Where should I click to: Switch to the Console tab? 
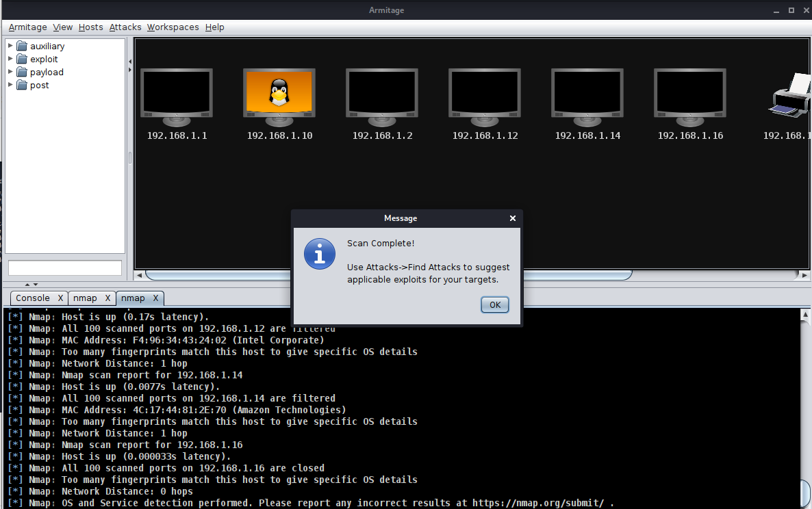click(x=33, y=298)
